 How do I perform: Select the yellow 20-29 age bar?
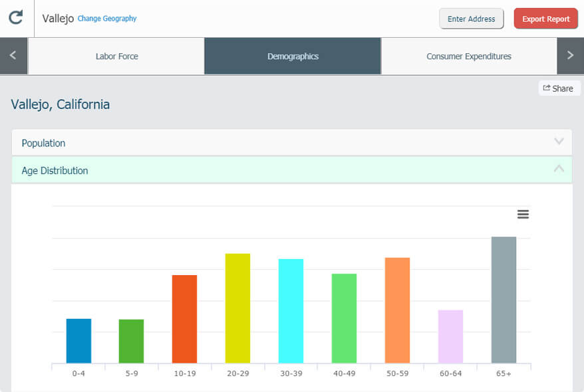(x=237, y=308)
